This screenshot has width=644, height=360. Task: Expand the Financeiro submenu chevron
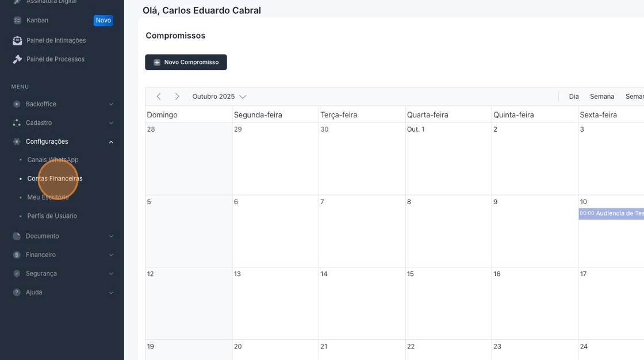111,255
